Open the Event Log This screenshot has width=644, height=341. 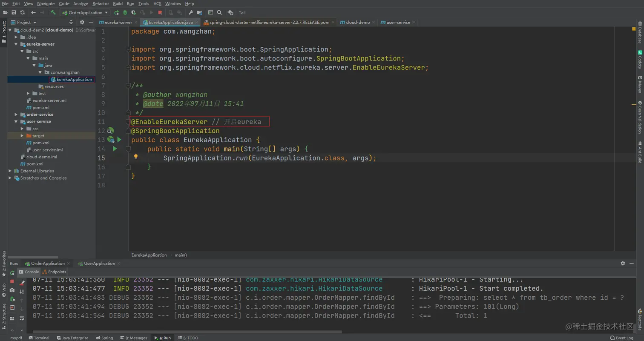tap(622, 338)
